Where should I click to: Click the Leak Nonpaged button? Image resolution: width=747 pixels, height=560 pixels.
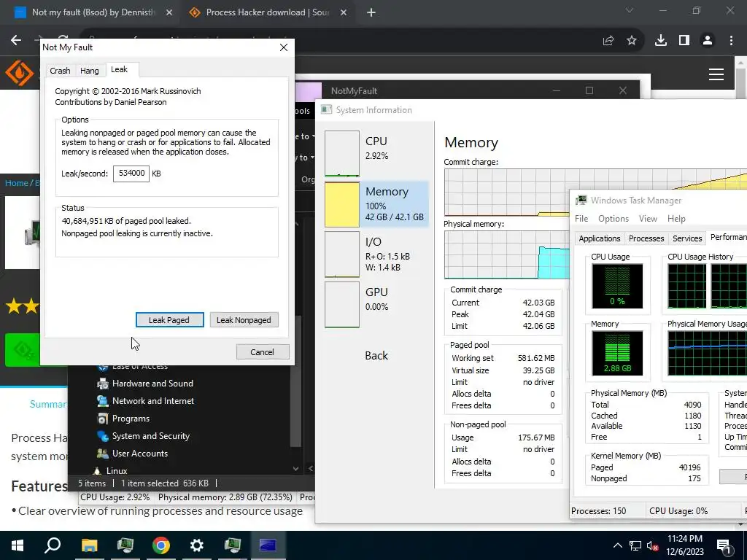coord(244,320)
